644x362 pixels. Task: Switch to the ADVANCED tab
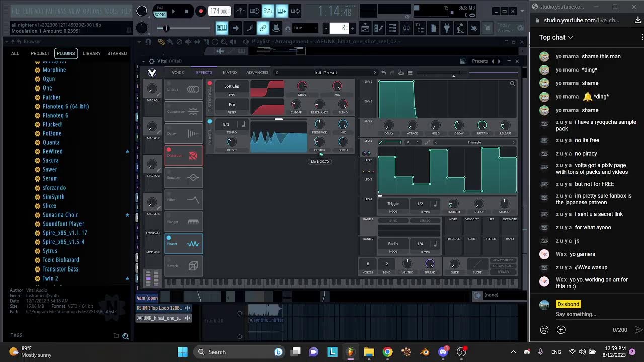(257, 73)
